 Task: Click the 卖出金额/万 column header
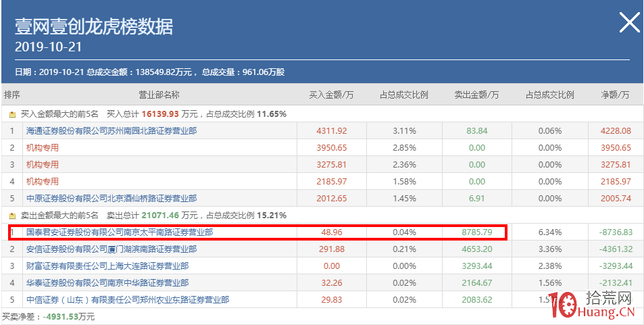coord(476,95)
